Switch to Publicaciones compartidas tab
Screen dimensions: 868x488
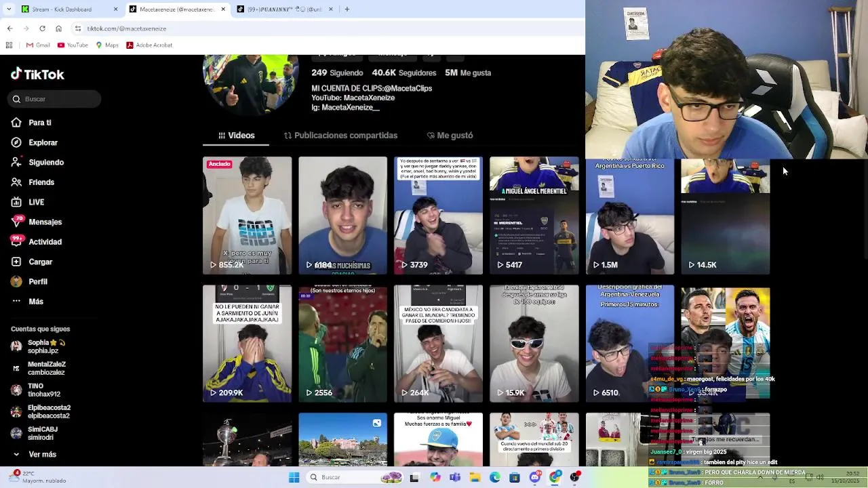[340, 136]
